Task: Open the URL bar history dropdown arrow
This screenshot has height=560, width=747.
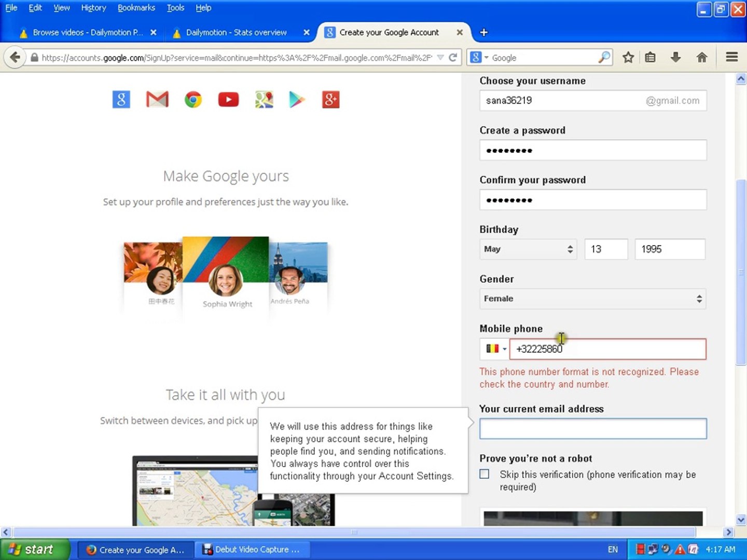Action: pyautogui.click(x=440, y=58)
